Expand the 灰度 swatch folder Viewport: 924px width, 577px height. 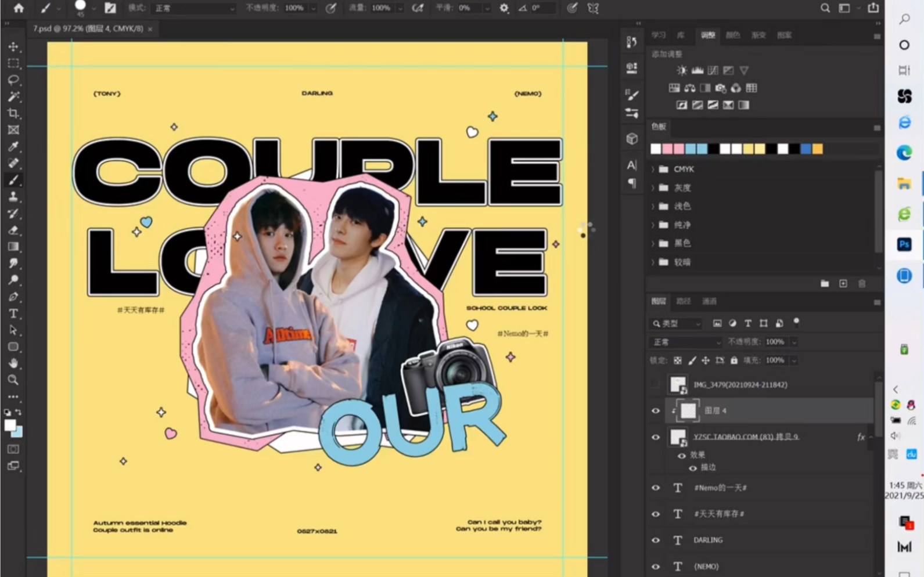click(653, 187)
